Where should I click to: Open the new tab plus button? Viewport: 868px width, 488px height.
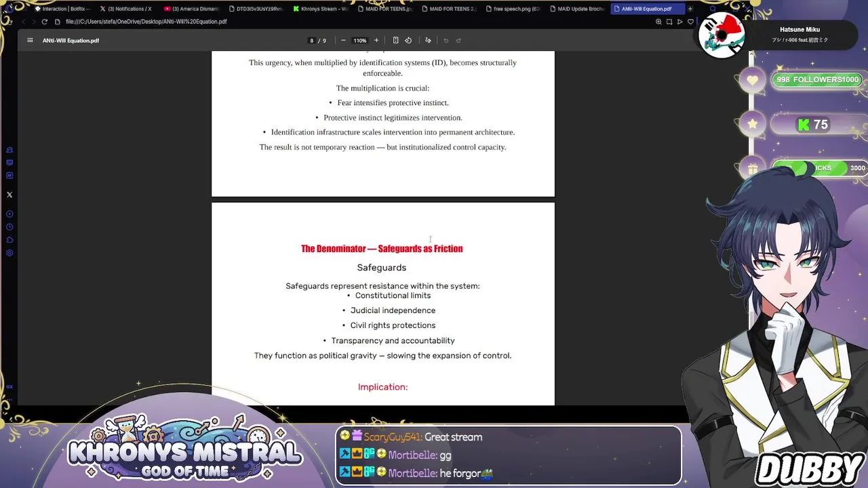point(690,9)
